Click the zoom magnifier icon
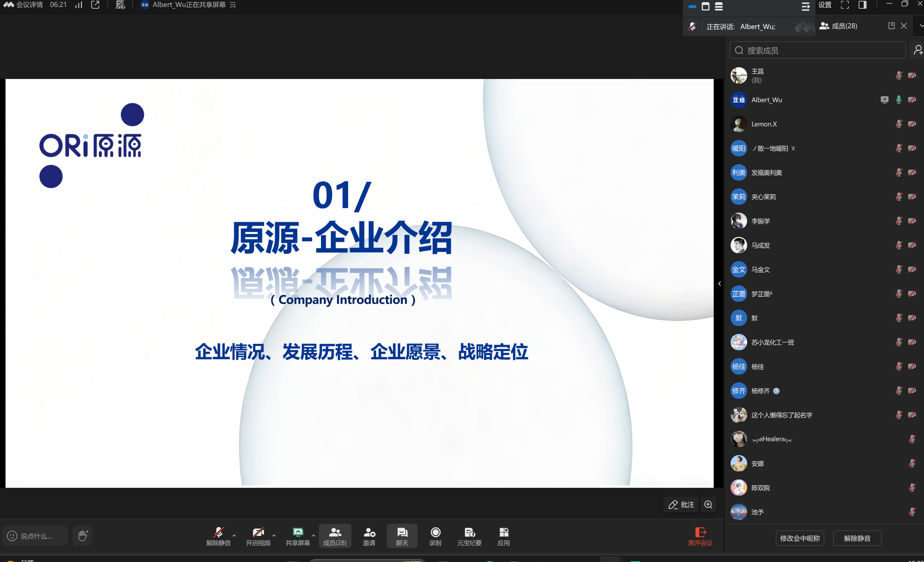Screen dimensions: 924x562 [x=709, y=505]
